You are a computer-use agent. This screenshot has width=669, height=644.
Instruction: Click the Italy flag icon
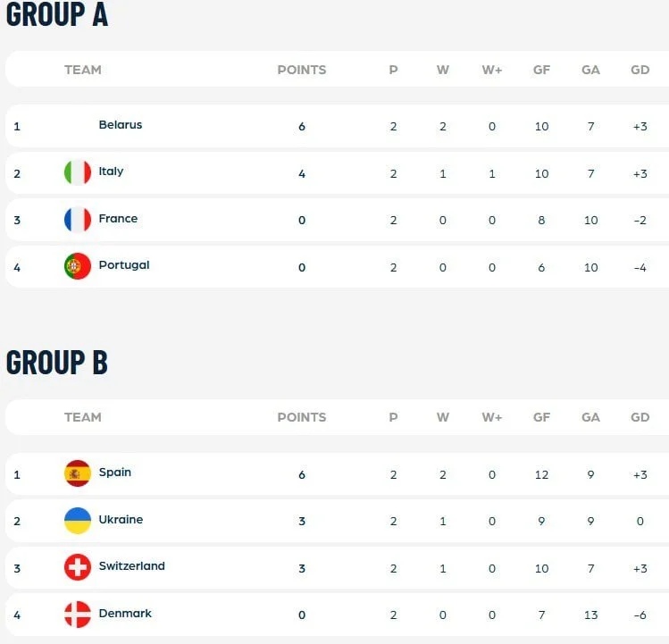tap(77, 173)
